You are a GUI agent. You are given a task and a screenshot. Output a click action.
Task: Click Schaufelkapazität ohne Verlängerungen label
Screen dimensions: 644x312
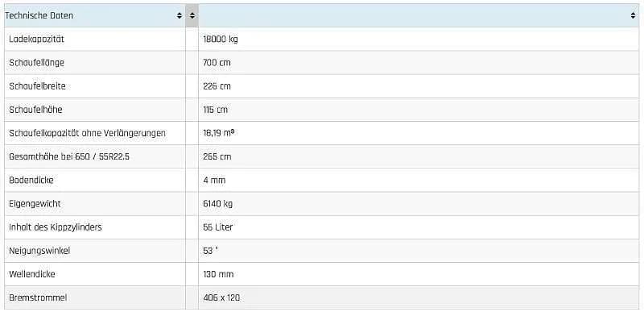coord(88,133)
